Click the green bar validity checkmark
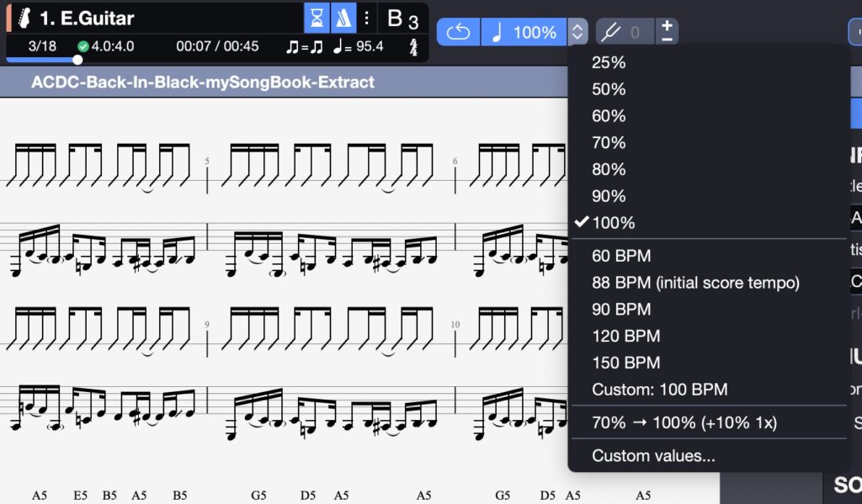The height and width of the screenshot is (504, 862). [x=82, y=46]
